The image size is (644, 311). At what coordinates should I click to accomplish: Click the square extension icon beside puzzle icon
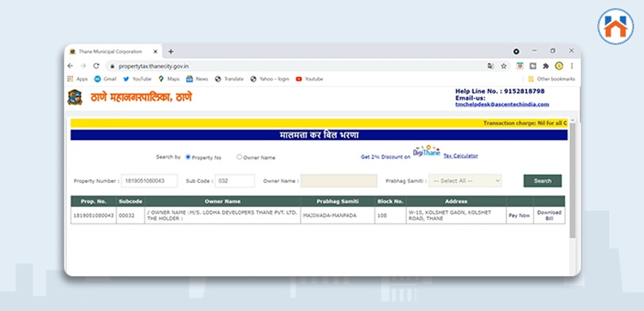click(x=533, y=66)
